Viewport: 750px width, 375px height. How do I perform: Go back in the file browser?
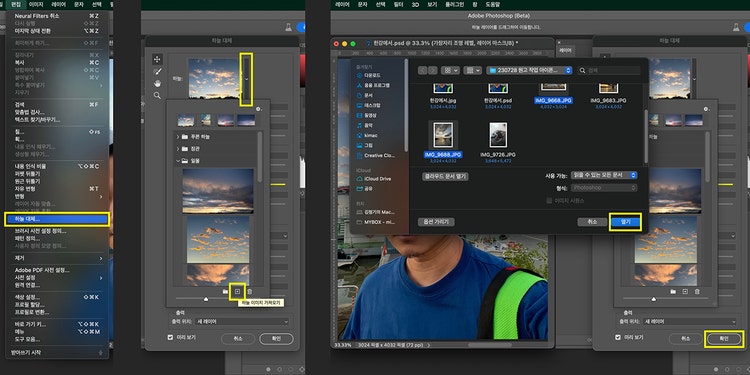pyautogui.click(x=422, y=70)
